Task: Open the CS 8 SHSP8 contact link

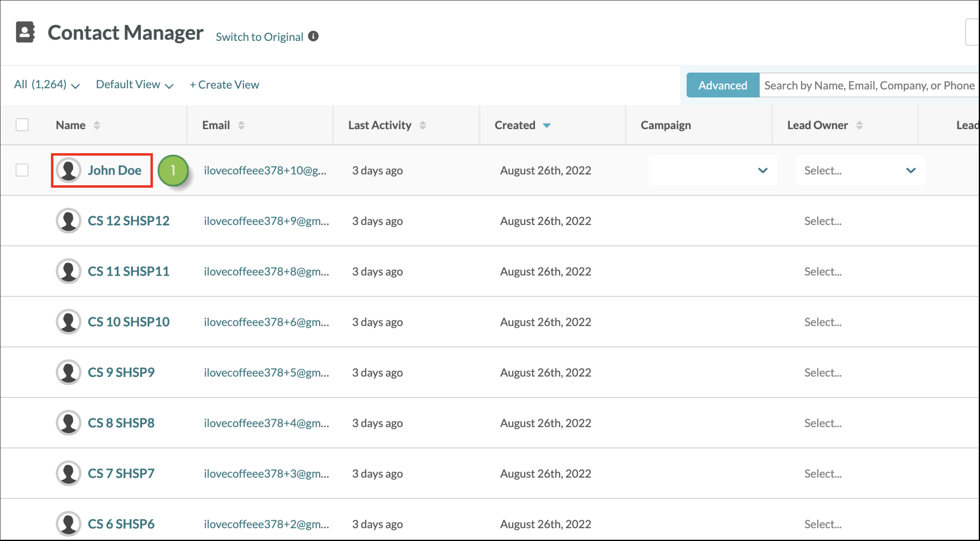Action: (x=121, y=423)
